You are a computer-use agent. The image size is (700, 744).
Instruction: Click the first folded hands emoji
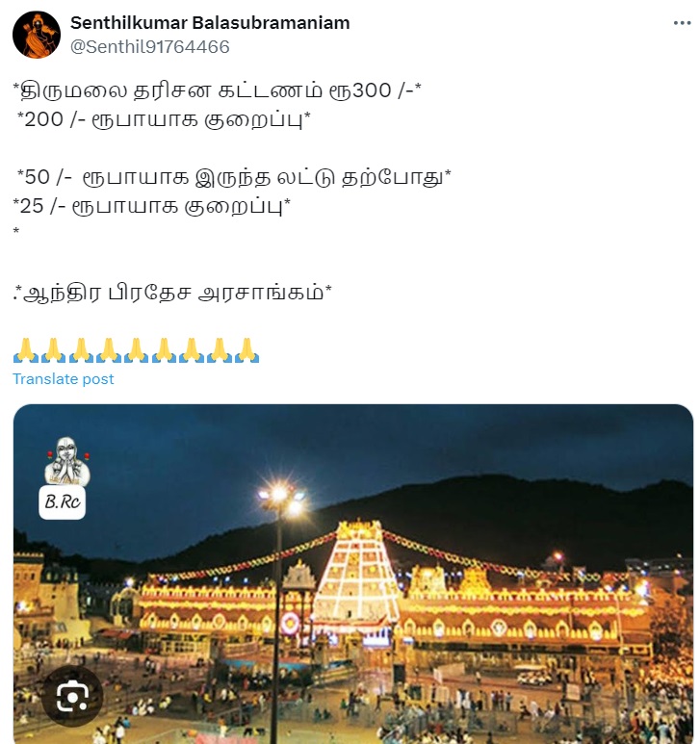[26, 350]
